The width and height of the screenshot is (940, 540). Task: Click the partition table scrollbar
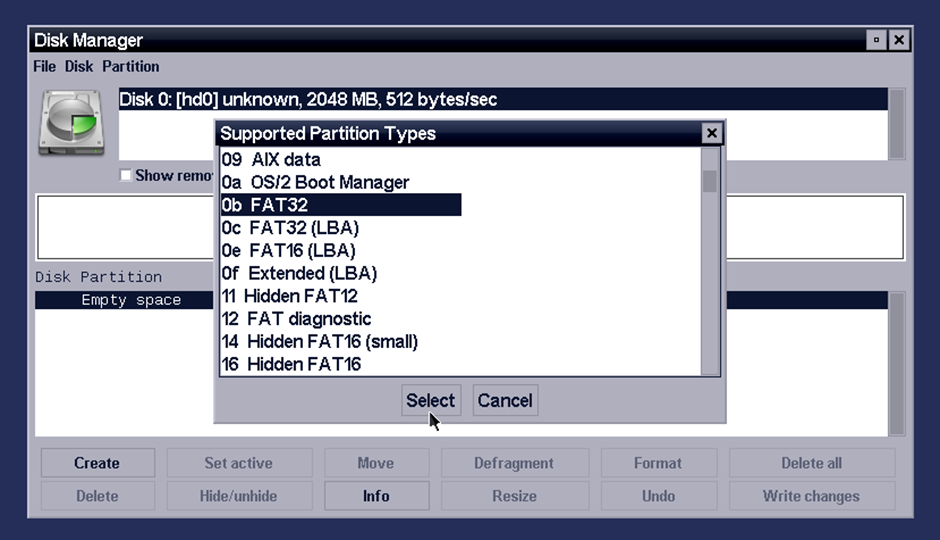[897, 364]
